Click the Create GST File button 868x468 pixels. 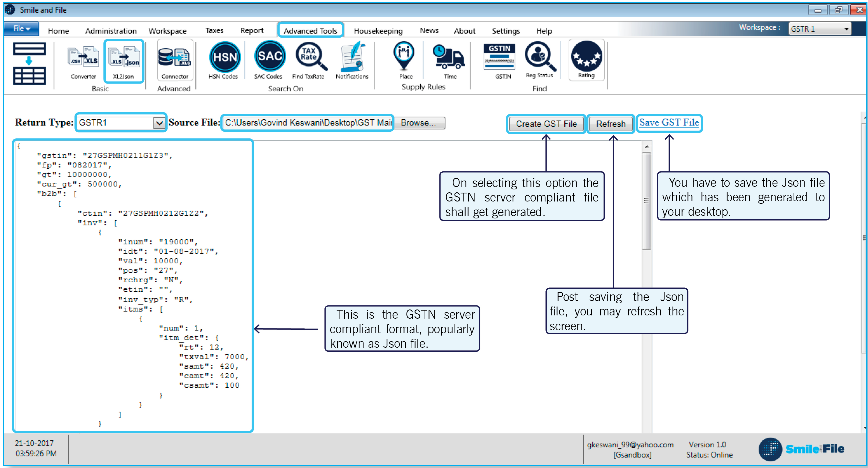546,124
